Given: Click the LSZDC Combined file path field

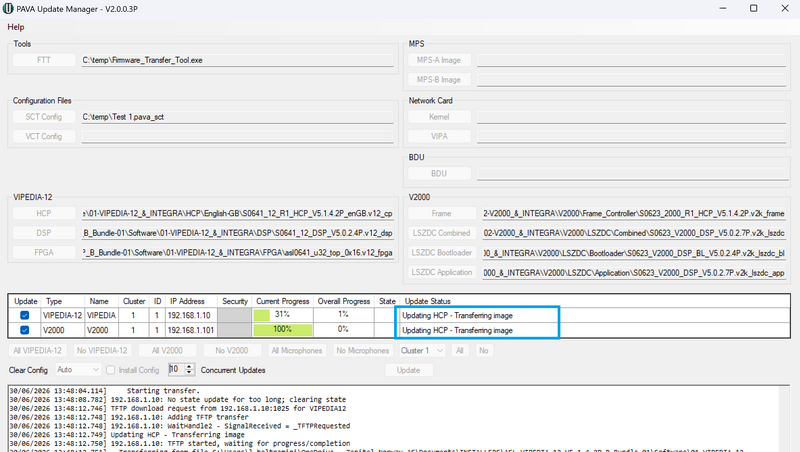Looking at the screenshot, I should click(634, 233).
